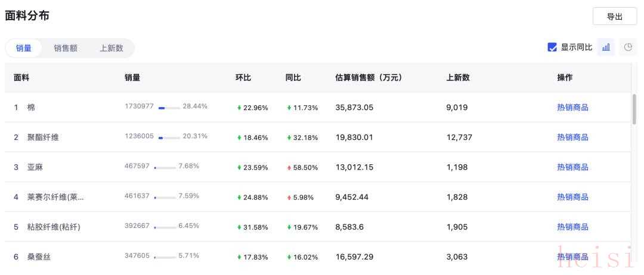Open 热销商品 link for 莱赛尔纤维
Viewport: 644px width, 275px height.
coord(572,197)
